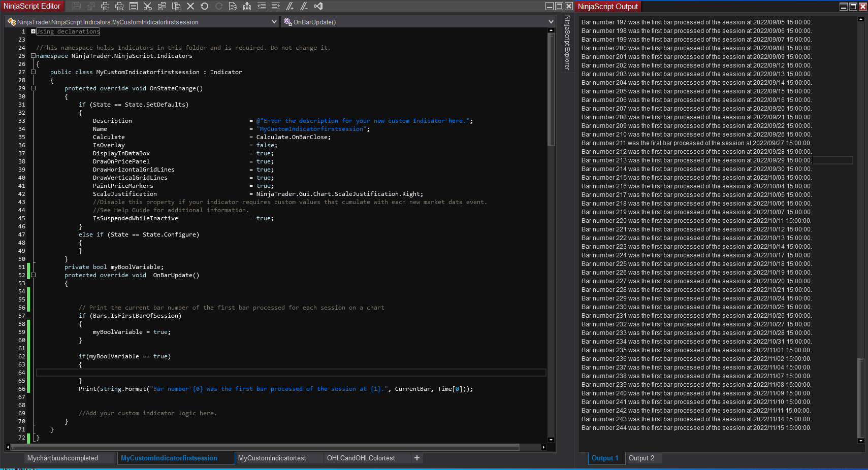Click the Increase Indent toolbar icon
The height and width of the screenshot is (470, 868).
tap(275, 6)
